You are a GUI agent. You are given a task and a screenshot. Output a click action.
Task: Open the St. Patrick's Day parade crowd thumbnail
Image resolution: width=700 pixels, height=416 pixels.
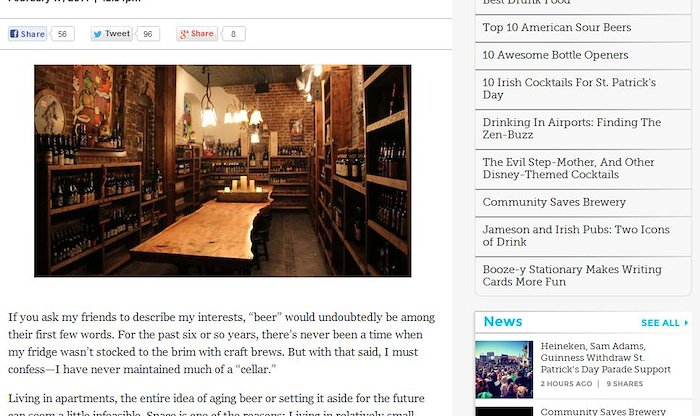point(504,370)
